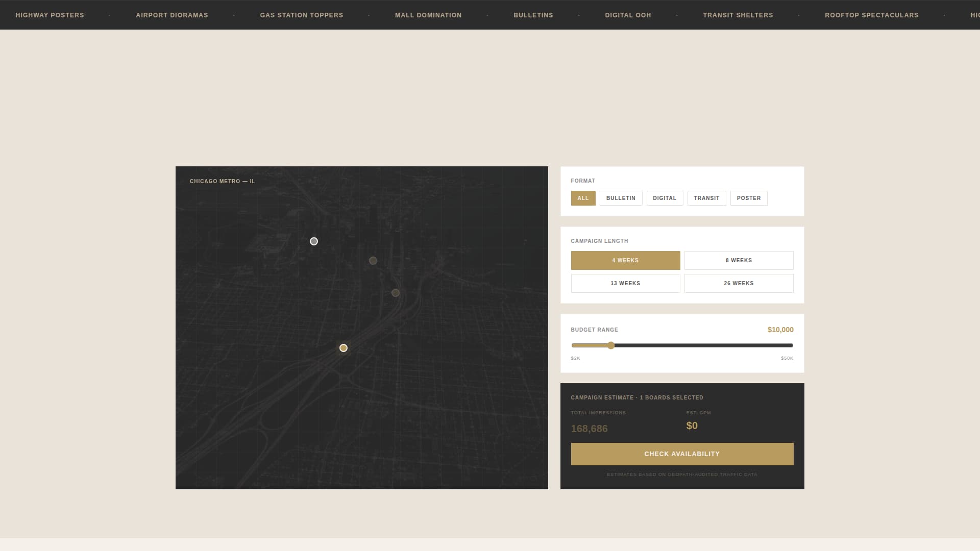Choose a 13 WEEKS campaign
The height and width of the screenshot is (551, 980).
625,283
